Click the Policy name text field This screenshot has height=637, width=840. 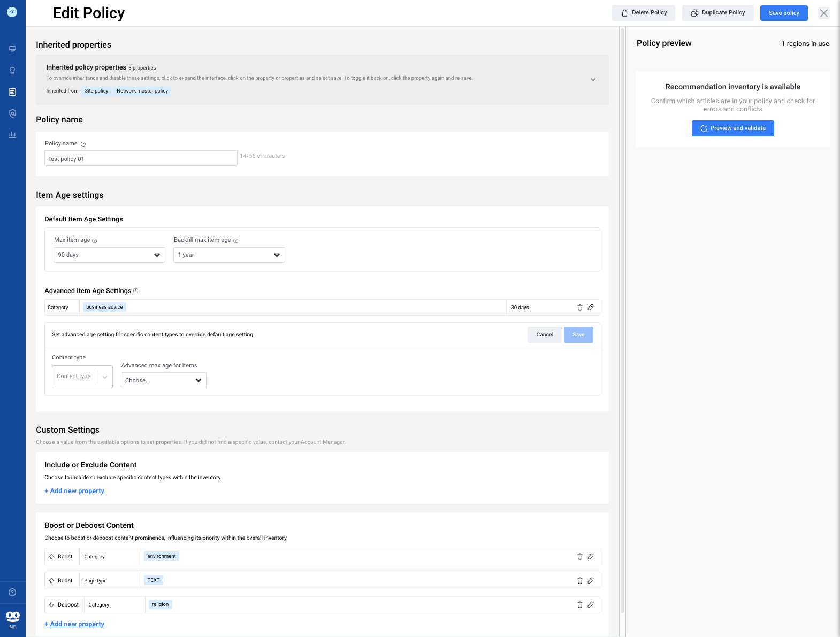[141, 158]
